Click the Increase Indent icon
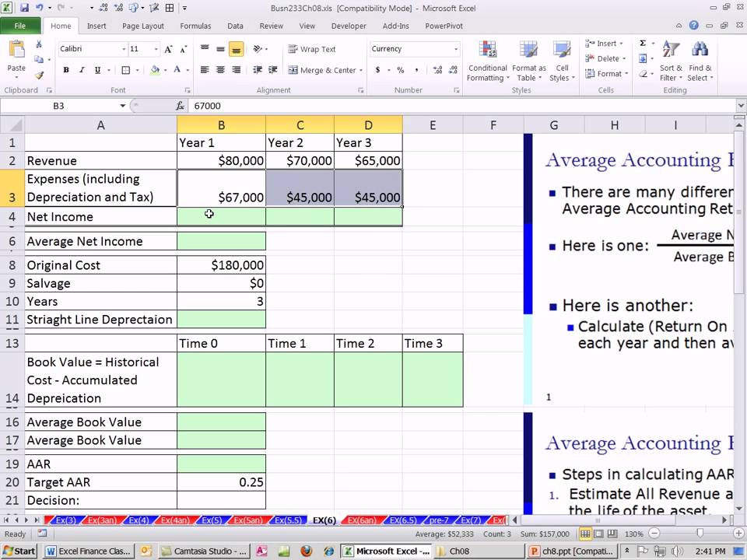This screenshot has height=560, width=747. (x=273, y=70)
